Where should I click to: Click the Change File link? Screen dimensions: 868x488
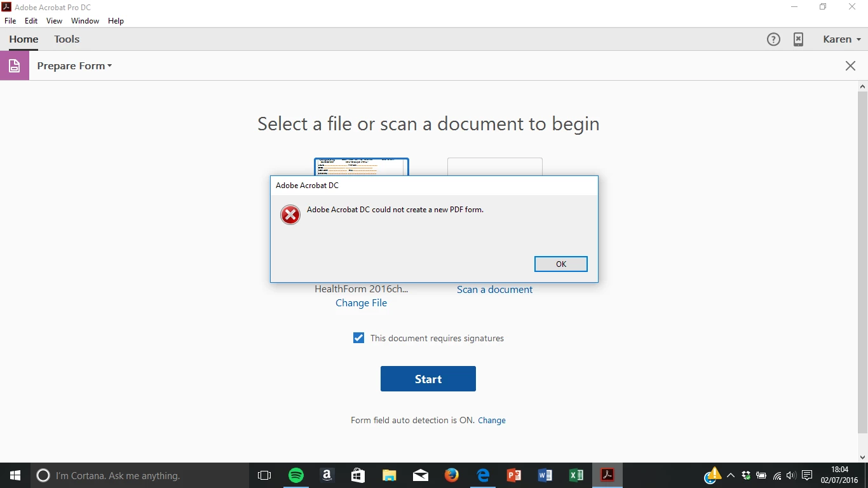(x=361, y=303)
